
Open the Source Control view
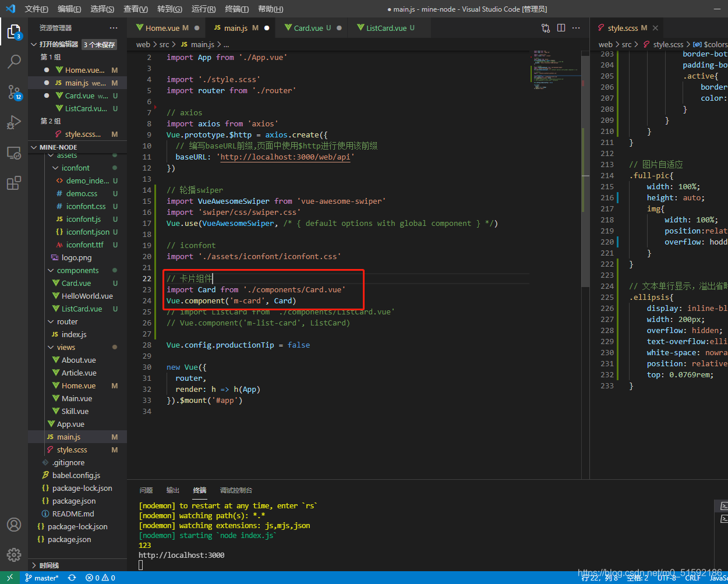[14, 92]
